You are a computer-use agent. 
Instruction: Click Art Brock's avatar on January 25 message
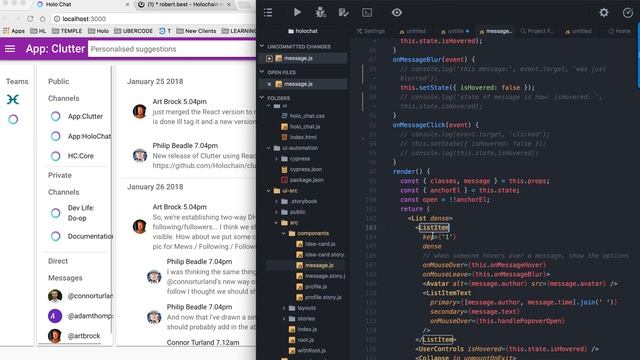pyautogui.click(x=140, y=111)
